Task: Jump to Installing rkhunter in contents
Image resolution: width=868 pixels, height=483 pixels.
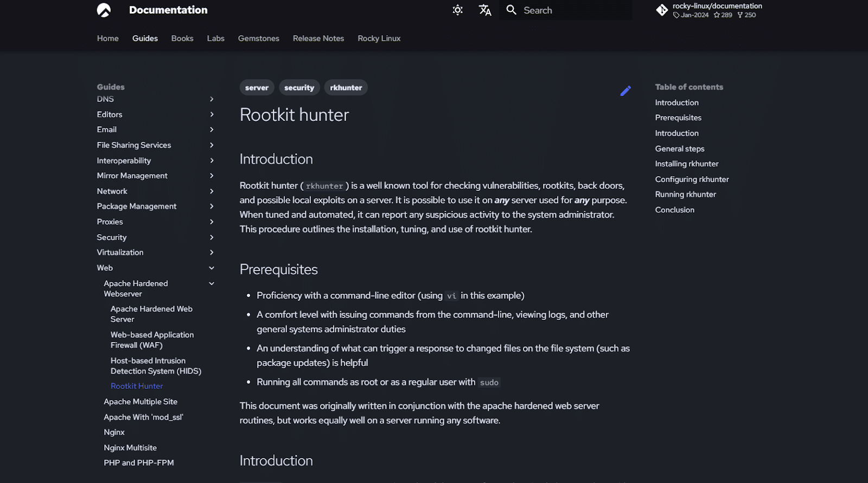Action: click(x=686, y=164)
